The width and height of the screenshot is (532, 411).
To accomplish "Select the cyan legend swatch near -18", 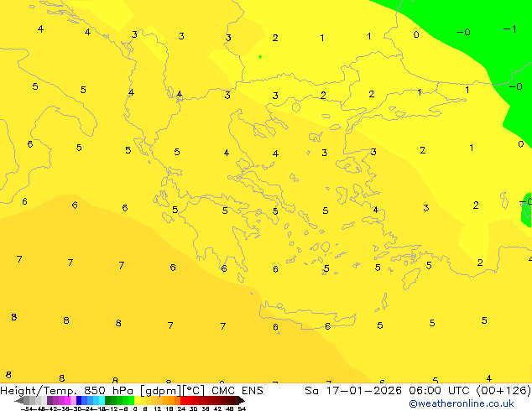I will tap(102, 400).
